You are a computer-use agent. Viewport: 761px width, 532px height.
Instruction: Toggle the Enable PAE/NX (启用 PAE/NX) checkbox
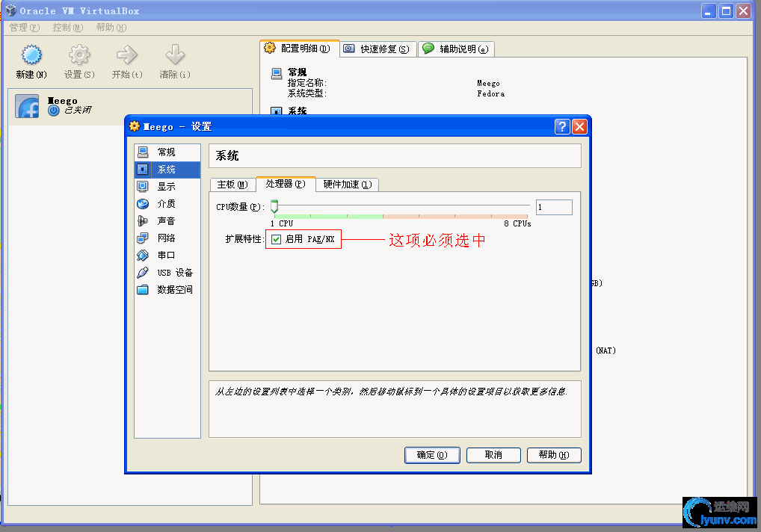click(x=276, y=239)
